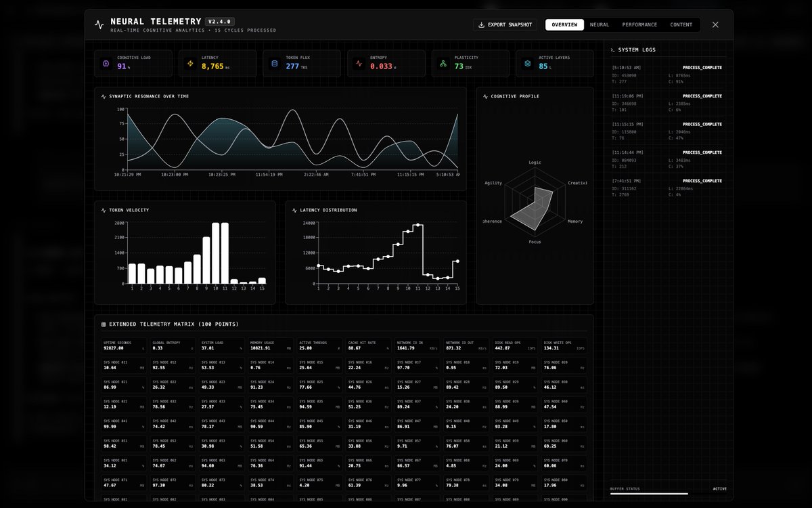Click point 11 in Latency Distribution chart
This screenshot has width=812, height=508.
click(x=418, y=224)
